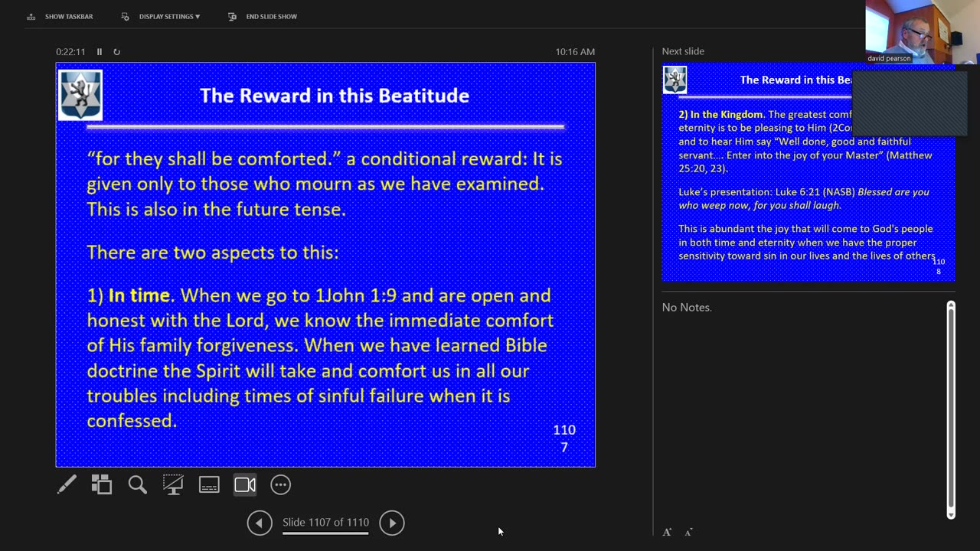Click the End Slide Show icon
The height and width of the screenshot is (551, 980).
click(233, 16)
